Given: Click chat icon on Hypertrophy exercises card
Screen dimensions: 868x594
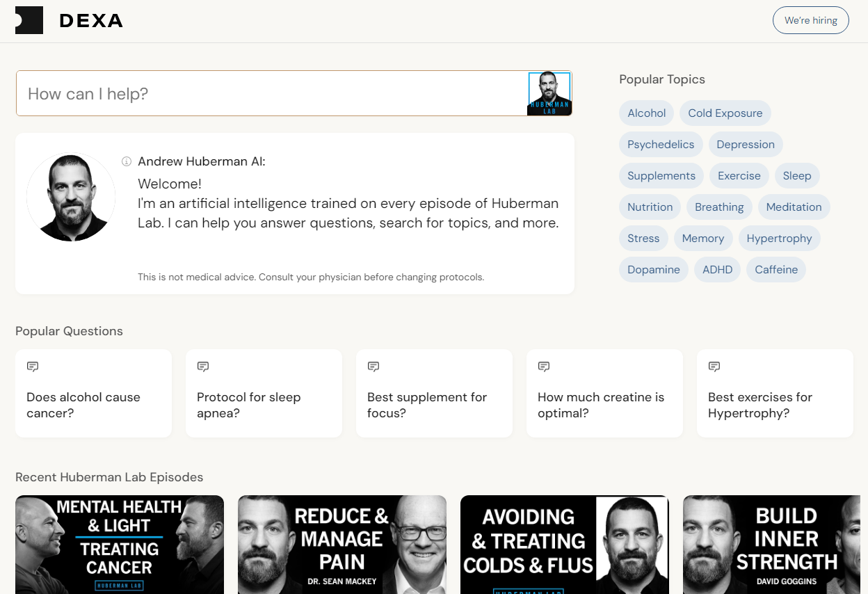Looking at the screenshot, I should (714, 366).
